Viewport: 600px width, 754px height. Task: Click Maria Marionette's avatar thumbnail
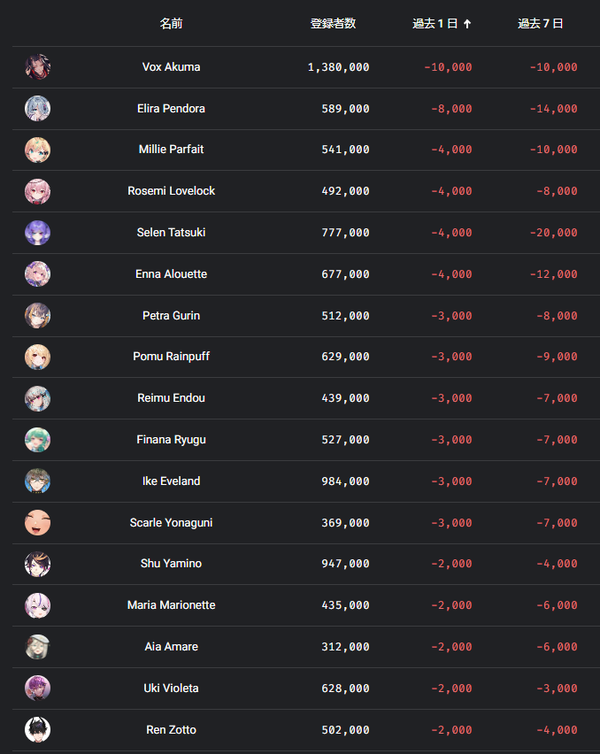[38, 605]
